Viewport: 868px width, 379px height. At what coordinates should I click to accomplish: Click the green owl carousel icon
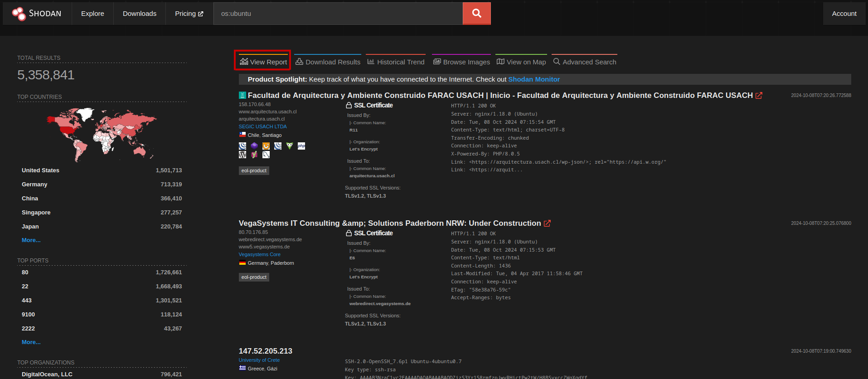click(x=290, y=146)
